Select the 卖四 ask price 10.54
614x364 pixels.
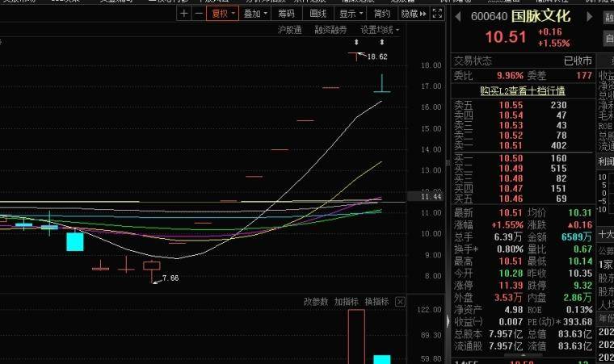(x=511, y=115)
